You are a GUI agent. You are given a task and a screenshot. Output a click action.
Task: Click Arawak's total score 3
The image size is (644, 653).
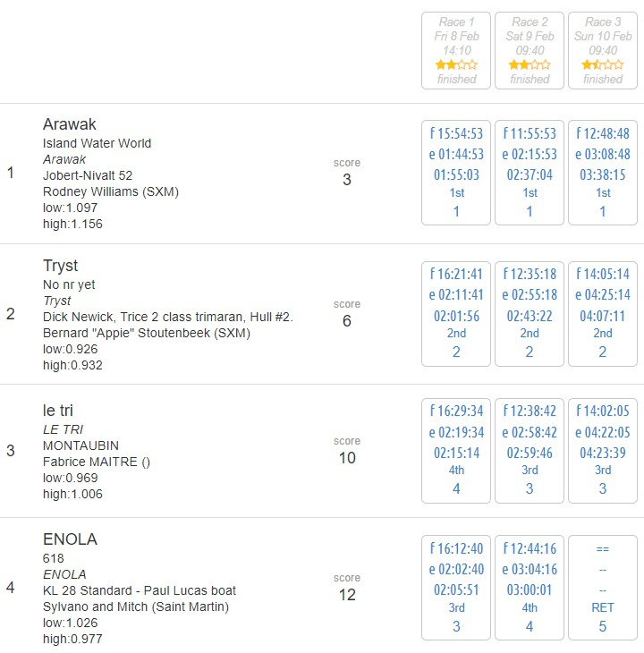pos(347,180)
